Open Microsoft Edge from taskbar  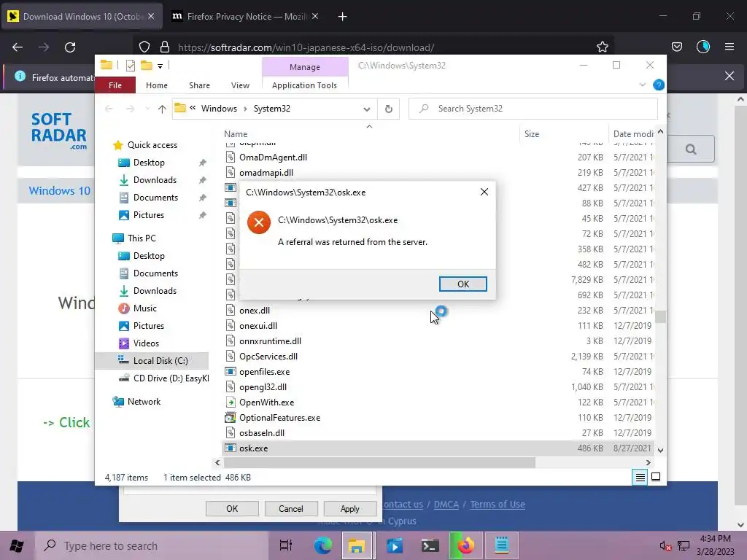[322, 545]
